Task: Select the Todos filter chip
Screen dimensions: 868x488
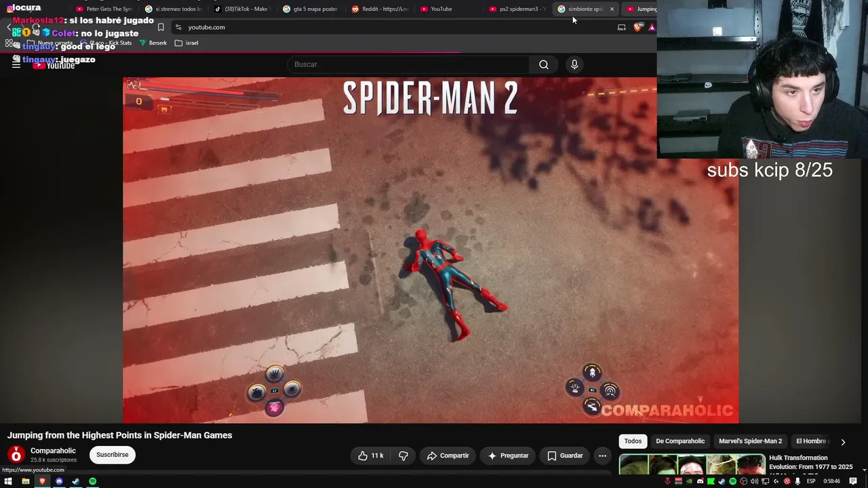Action: coord(633,441)
